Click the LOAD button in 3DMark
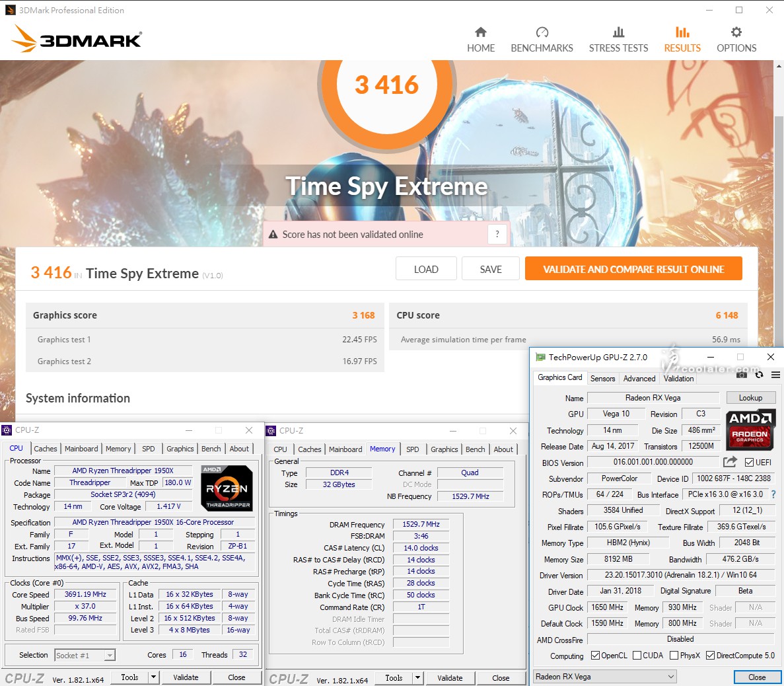This screenshot has height=686, width=784. pos(426,269)
